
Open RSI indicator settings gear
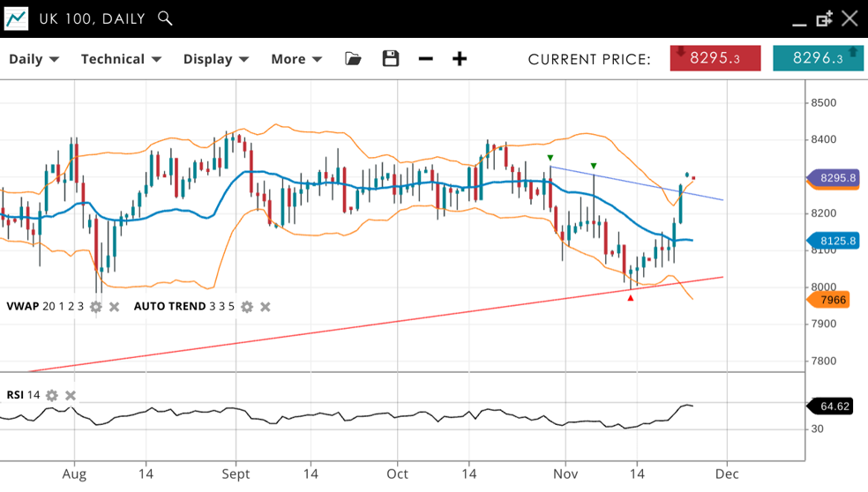click(52, 395)
